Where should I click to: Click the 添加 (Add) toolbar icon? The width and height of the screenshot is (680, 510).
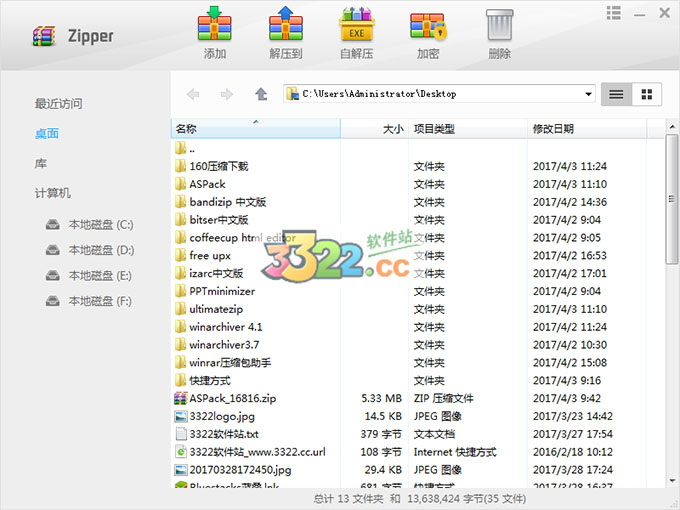point(214,23)
